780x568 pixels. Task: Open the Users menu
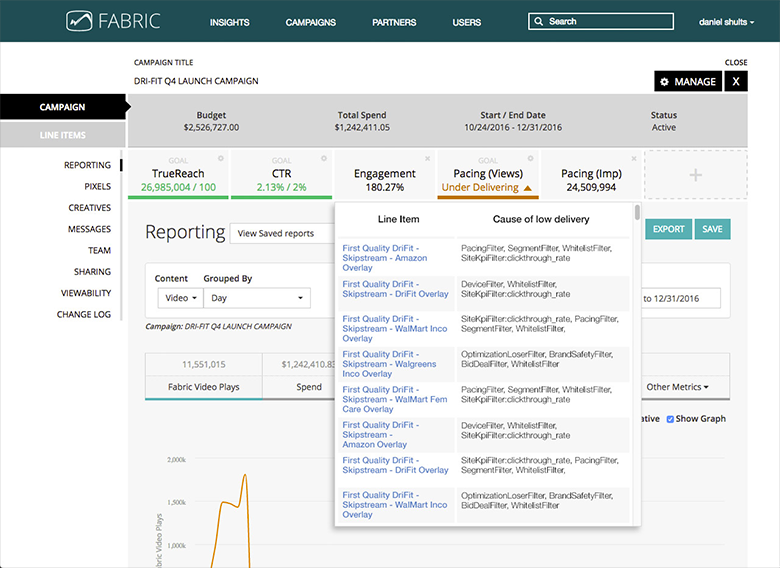pyautogui.click(x=466, y=22)
